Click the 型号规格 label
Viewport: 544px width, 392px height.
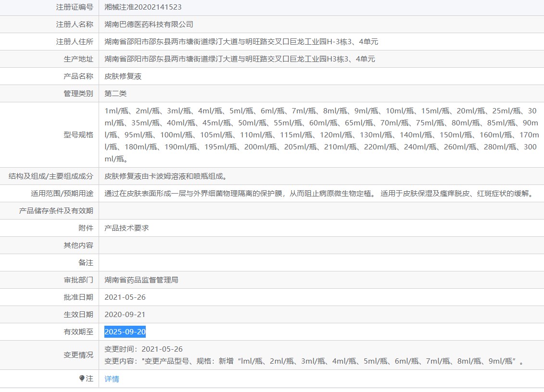click(78, 135)
